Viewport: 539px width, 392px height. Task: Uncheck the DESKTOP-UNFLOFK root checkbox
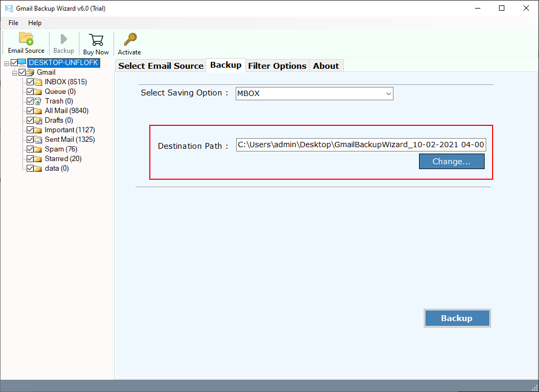[14, 62]
